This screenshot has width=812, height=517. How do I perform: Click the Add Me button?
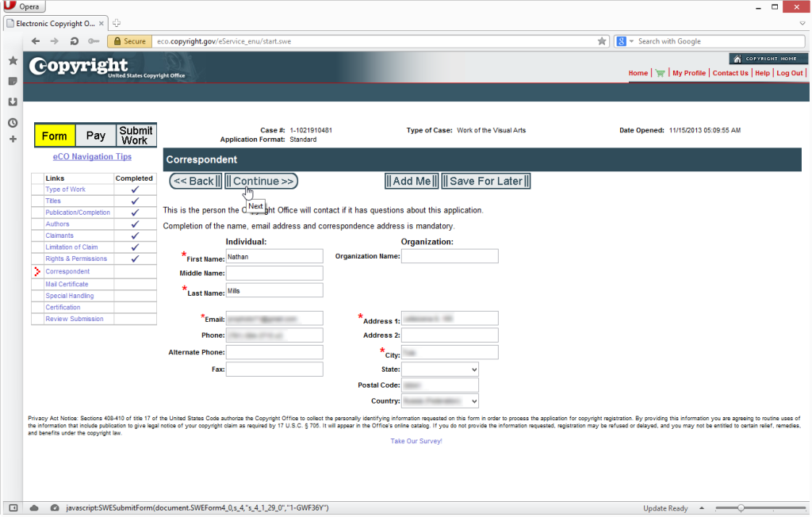point(412,182)
